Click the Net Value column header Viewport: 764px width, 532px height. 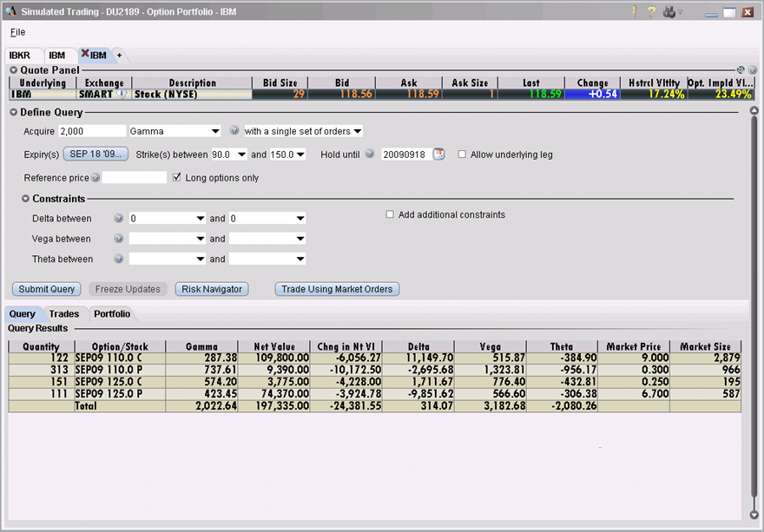click(x=274, y=346)
